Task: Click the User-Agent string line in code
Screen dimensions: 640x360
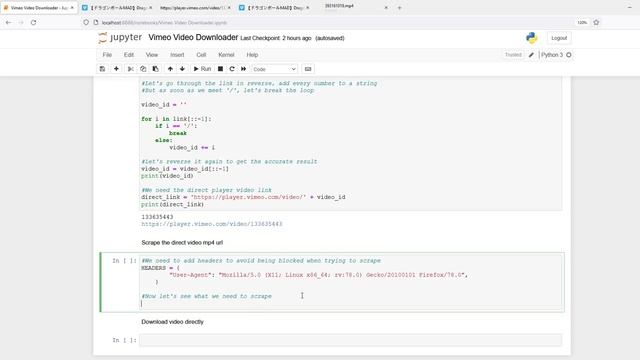Action: point(318,275)
